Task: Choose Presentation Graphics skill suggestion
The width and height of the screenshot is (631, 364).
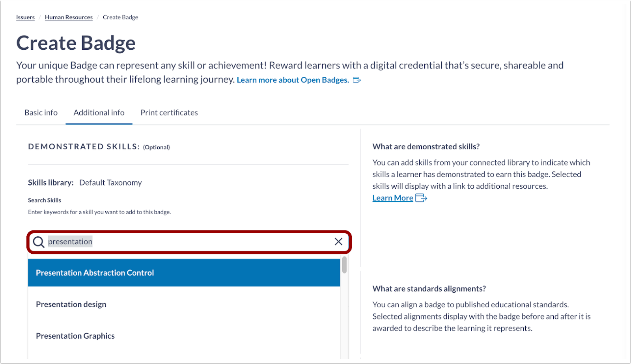Action: 75,335
